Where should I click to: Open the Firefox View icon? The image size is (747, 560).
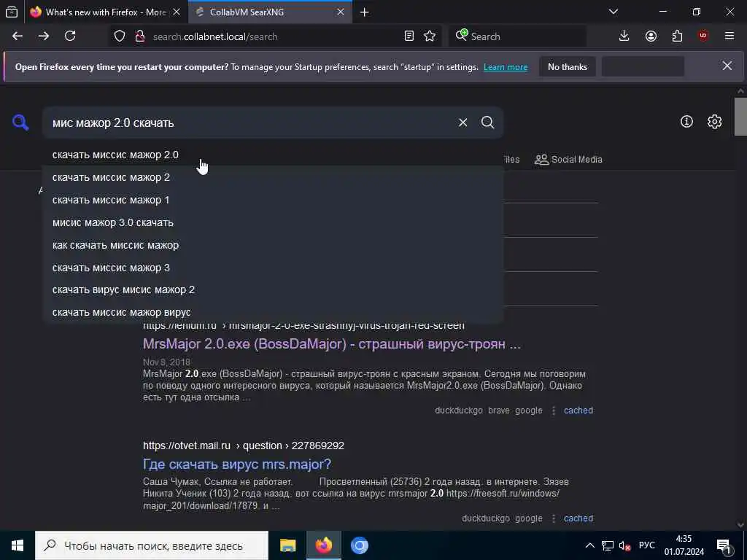[12, 12]
